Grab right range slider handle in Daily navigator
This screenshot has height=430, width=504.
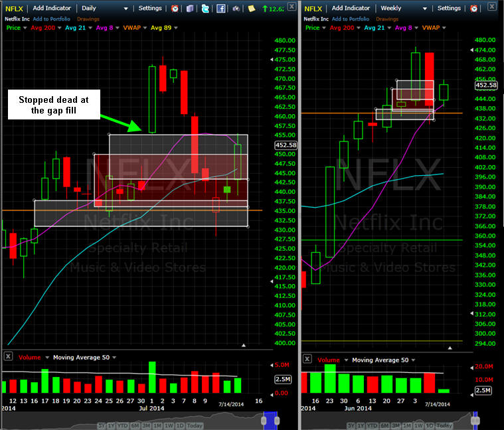click(277, 421)
